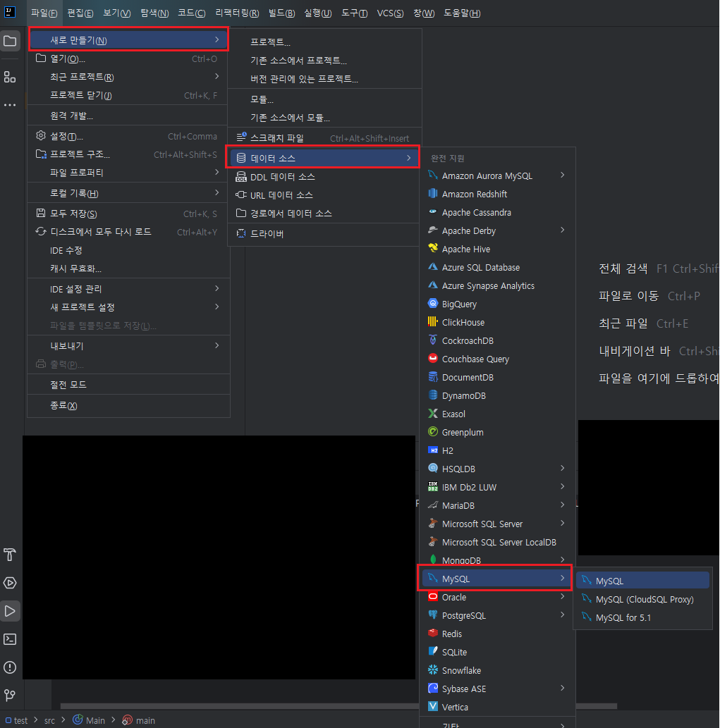The width and height of the screenshot is (720, 728).
Task: Click the DDL 데이터 소스 icon
Action: tap(241, 177)
